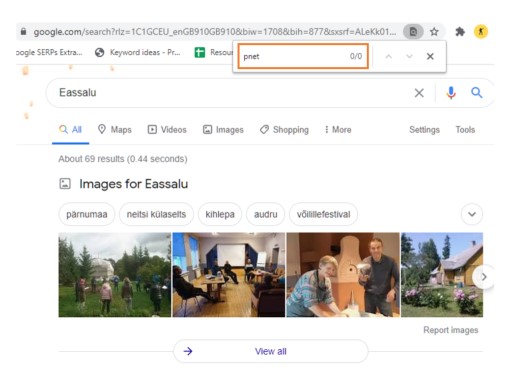This screenshot has width=531, height=376.
Task: Clear the Eassalu search query
Action: (x=419, y=93)
